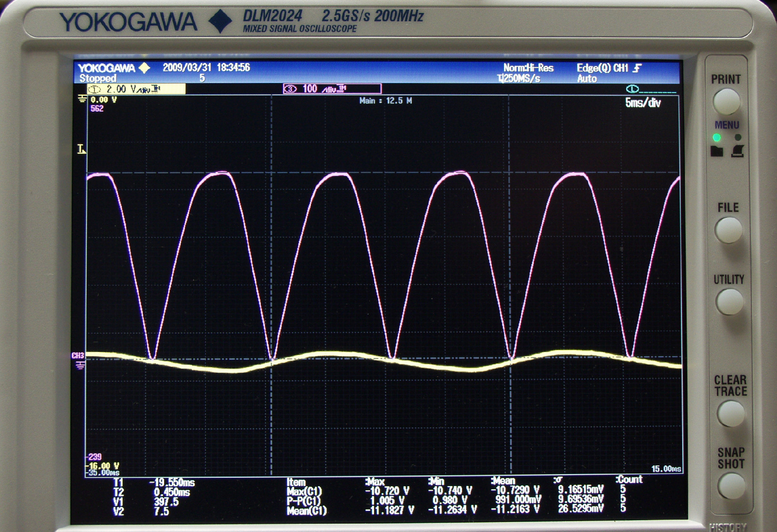Click the Edge(Q) CH1 trigger setting
This screenshot has height=532, width=777.
608,68
